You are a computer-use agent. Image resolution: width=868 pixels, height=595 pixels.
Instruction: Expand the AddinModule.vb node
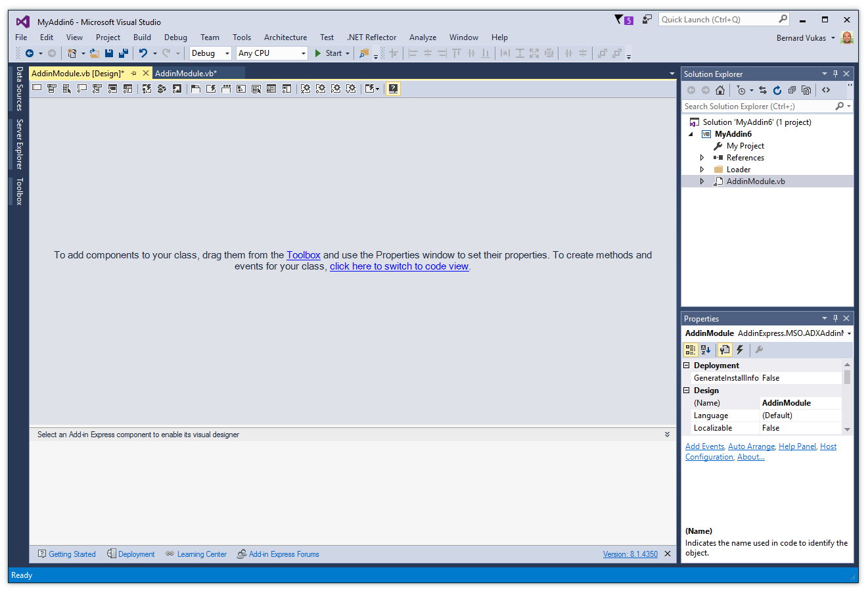pos(702,181)
